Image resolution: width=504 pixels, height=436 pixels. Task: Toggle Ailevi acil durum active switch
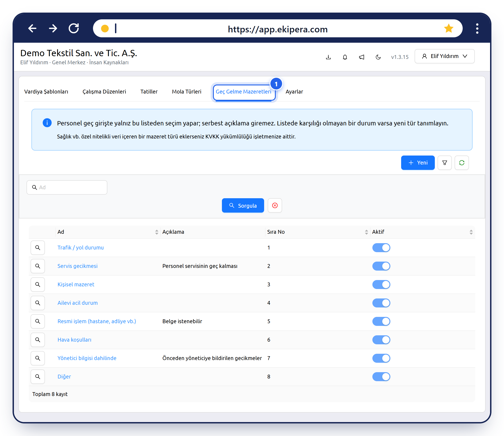pos(381,303)
